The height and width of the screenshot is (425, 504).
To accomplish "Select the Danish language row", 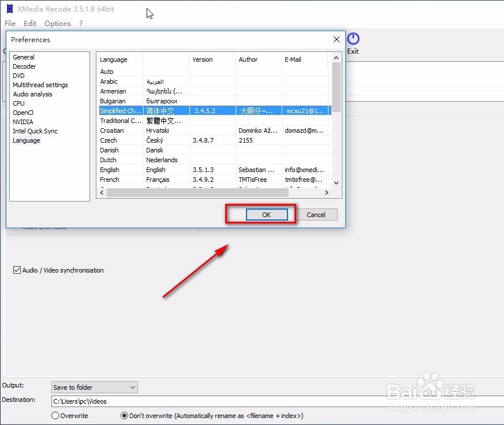I will (x=214, y=150).
